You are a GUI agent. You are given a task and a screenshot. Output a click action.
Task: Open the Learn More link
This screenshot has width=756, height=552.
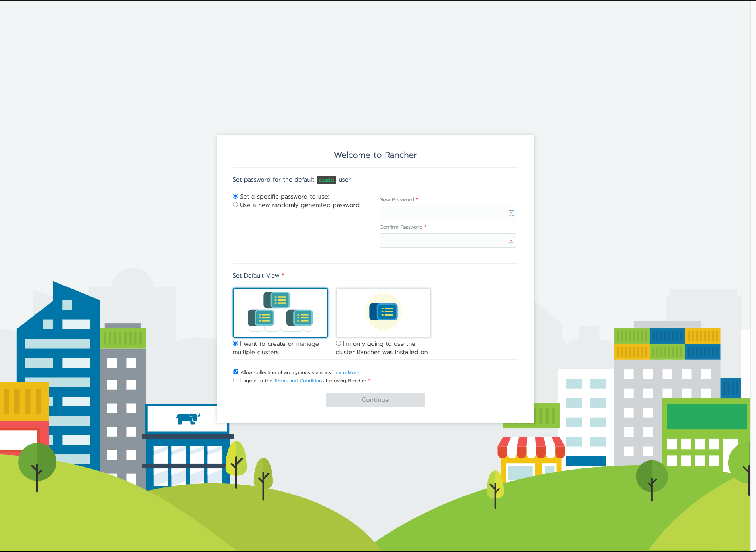tap(346, 372)
